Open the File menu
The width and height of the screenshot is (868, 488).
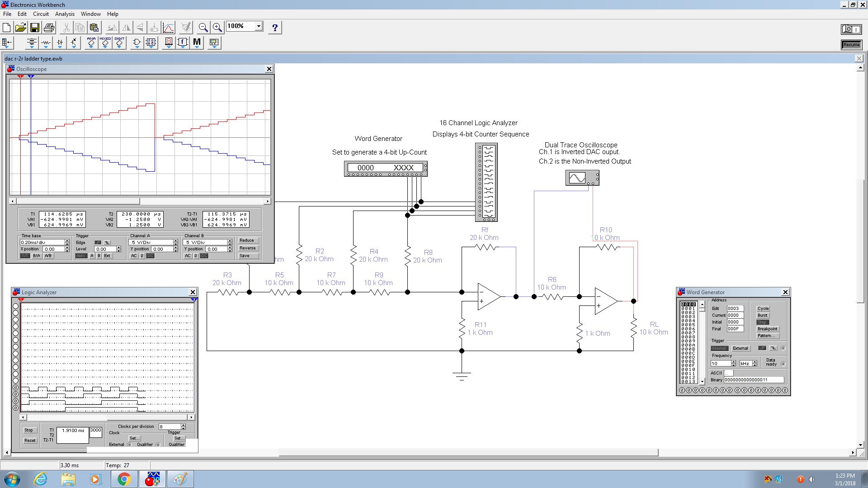click(7, 14)
